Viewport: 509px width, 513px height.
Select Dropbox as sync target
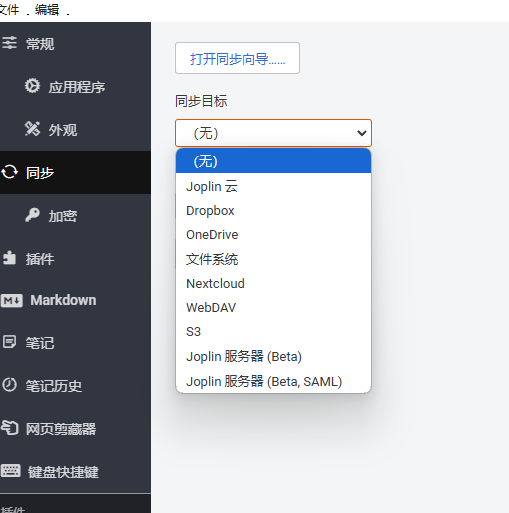coord(273,211)
